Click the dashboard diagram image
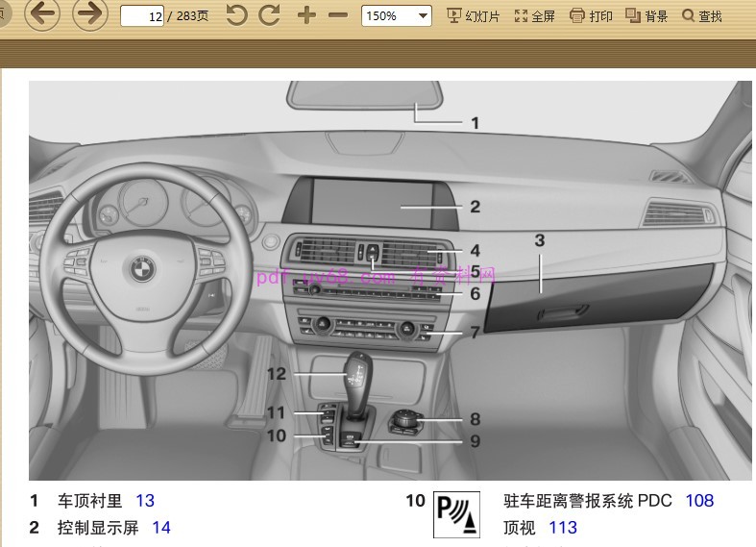Screen dimensions: 756x547 coord(390,281)
